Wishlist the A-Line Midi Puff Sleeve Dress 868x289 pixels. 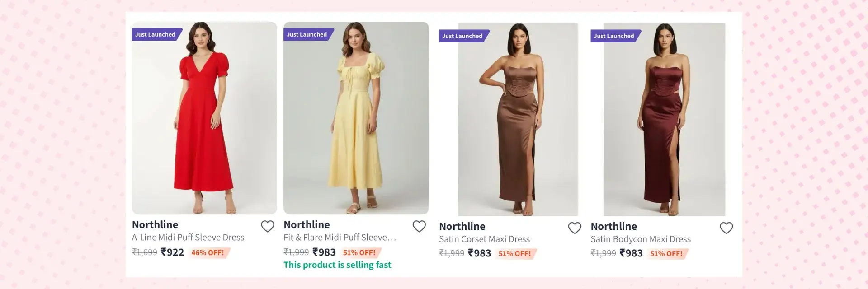click(268, 226)
